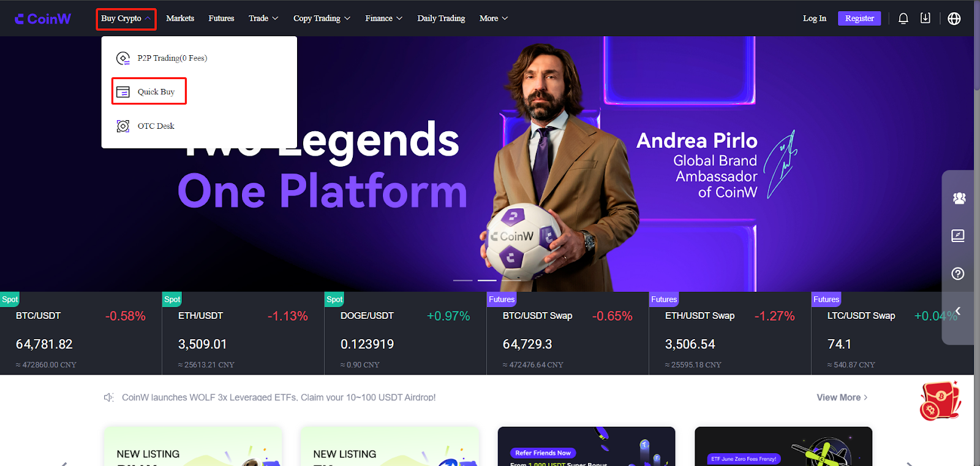
Task: Expand the Trade dropdown menu
Action: [263, 18]
